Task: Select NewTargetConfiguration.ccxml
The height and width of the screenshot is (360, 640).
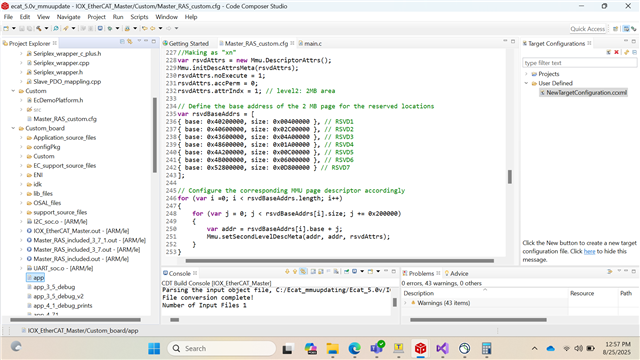Action: pos(583,93)
